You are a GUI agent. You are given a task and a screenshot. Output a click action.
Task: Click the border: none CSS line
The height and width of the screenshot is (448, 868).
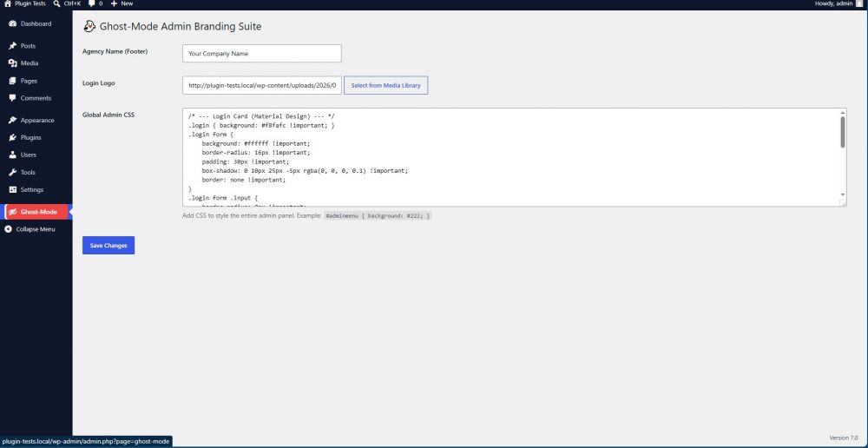pos(244,180)
